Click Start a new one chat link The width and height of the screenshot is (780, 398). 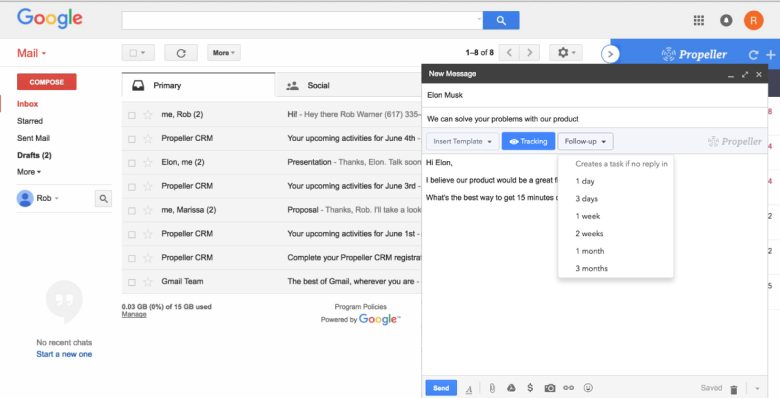pyautogui.click(x=64, y=354)
